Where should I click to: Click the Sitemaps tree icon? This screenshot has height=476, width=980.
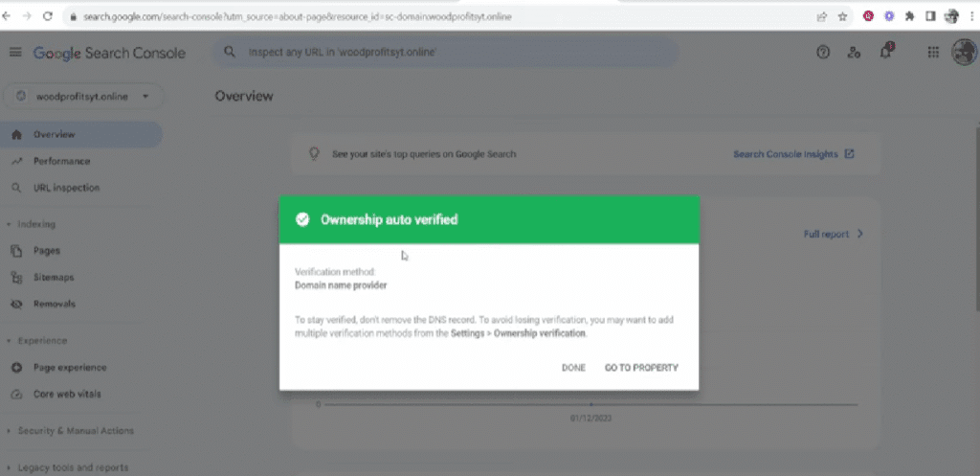[17, 277]
